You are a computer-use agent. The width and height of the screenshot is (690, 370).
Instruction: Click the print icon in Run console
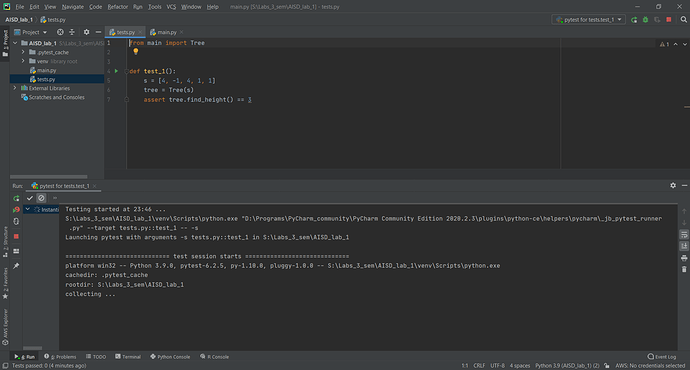pos(684,258)
